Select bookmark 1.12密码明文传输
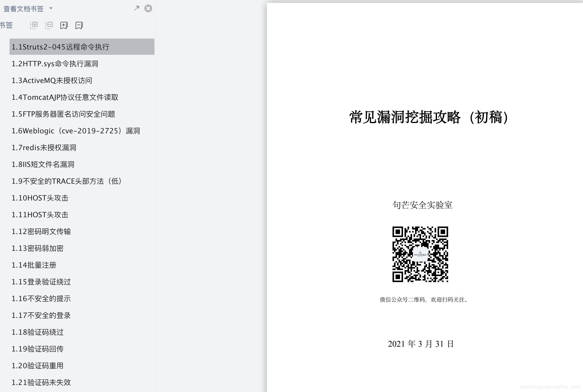Viewport: 583px width, 392px height. point(41,232)
